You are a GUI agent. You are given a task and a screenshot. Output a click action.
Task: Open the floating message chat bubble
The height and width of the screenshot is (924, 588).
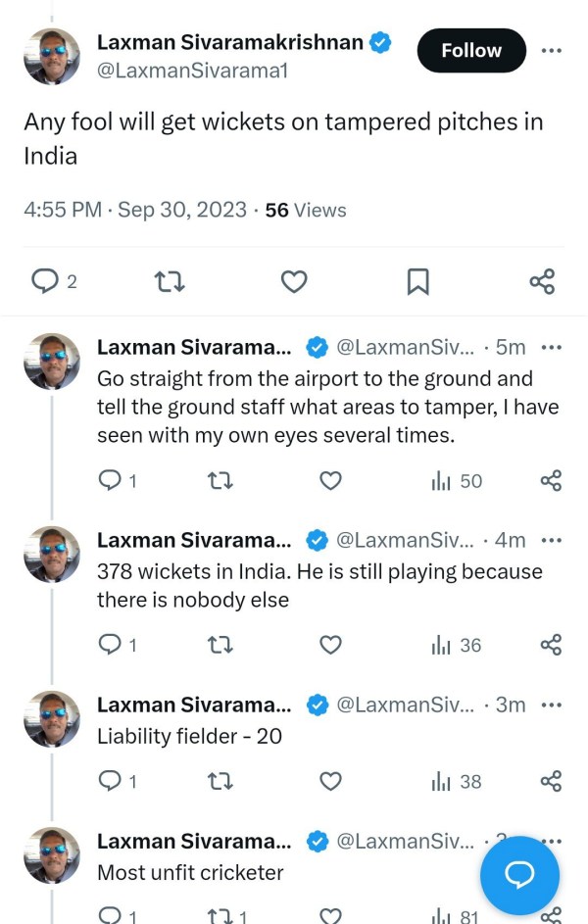point(520,875)
